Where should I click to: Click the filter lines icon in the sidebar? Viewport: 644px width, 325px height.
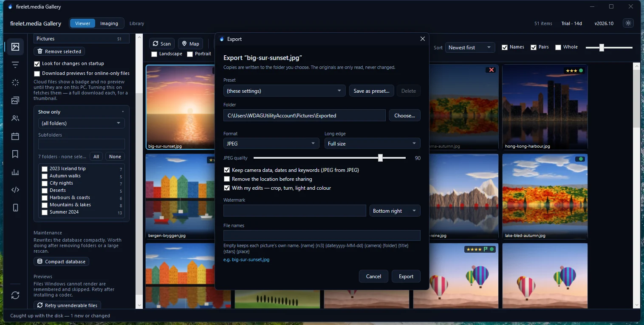15,65
